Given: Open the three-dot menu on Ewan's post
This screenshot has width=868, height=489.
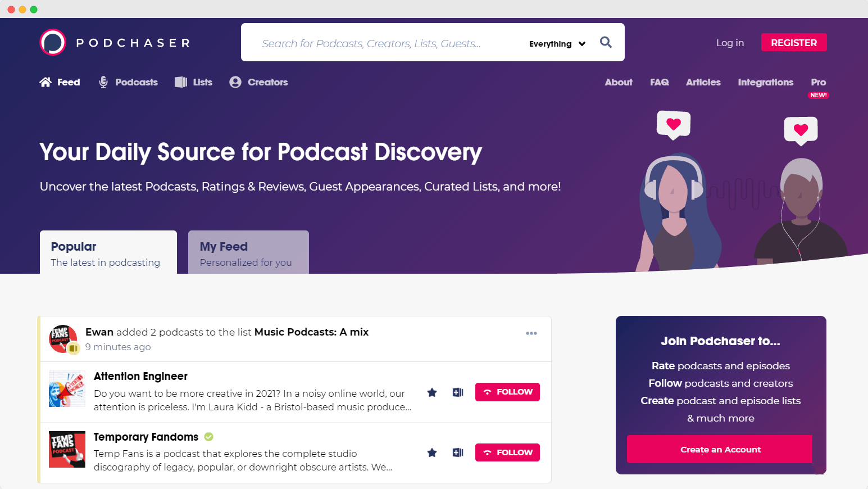Looking at the screenshot, I should (x=531, y=333).
